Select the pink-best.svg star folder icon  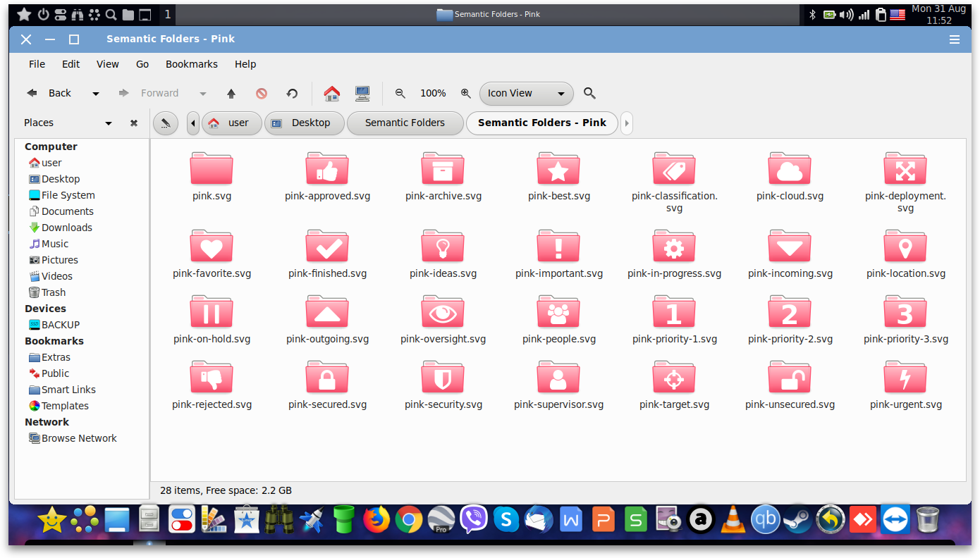pyautogui.click(x=558, y=169)
